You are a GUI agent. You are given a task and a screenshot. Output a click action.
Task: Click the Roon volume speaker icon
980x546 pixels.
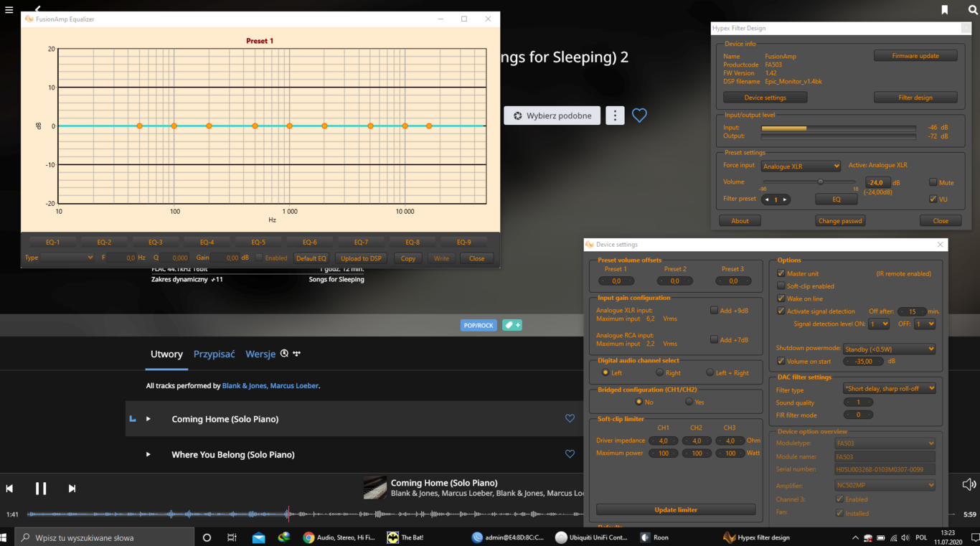point(969,485)
